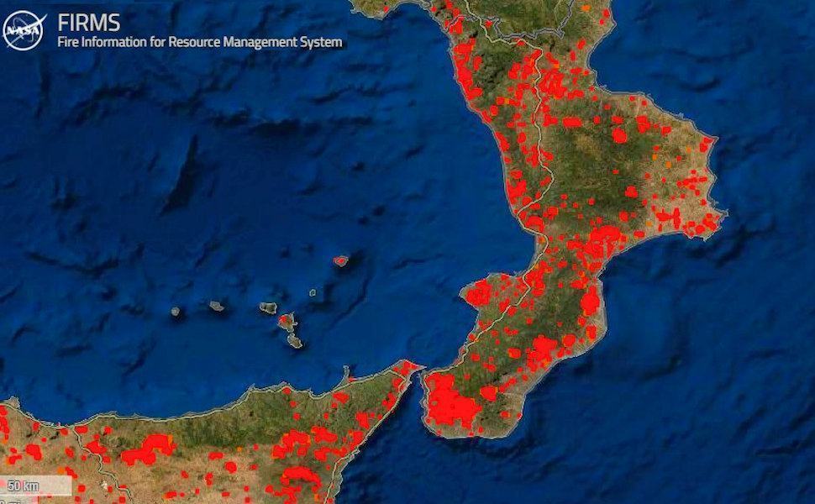The width and height of the screenshot is (815, 504).
Task: Click the Fire Information for Resource Management System subtitle
Action: (199, 42)
